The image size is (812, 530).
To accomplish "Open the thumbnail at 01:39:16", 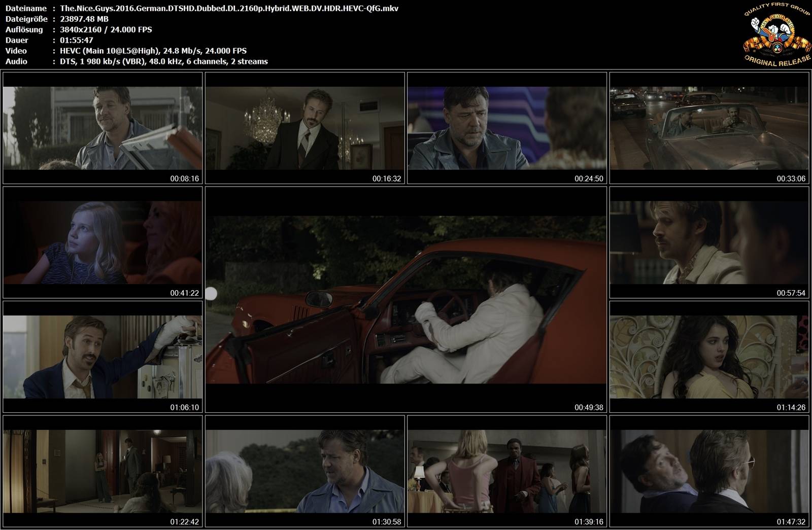I will pos(507,472).
